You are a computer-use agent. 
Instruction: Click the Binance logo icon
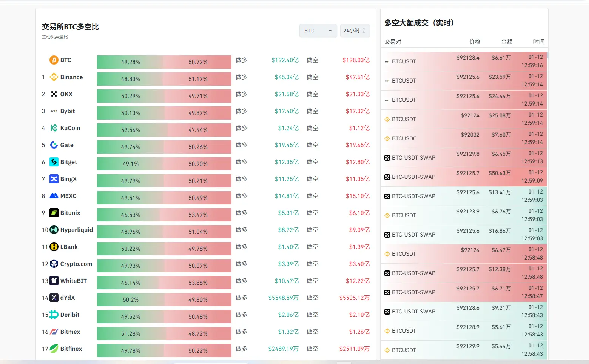click(54, 77)
